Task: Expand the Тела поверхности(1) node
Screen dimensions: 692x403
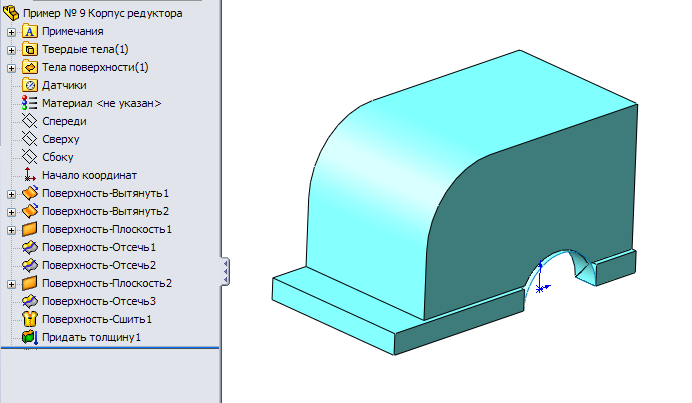Action: tap(11, 68)
